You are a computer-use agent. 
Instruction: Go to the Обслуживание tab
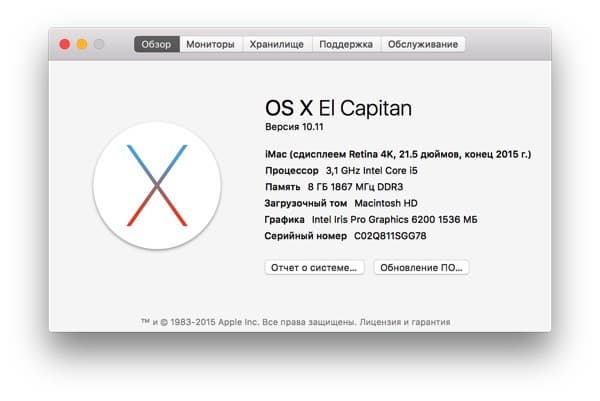tap(423, 44)
